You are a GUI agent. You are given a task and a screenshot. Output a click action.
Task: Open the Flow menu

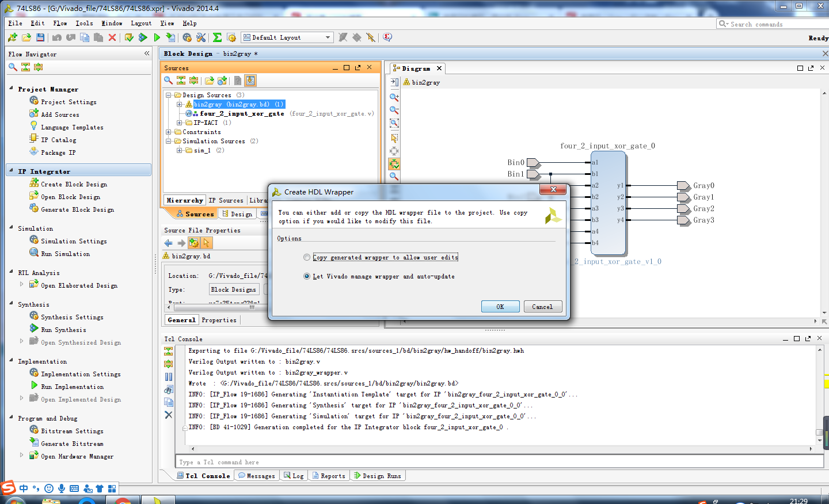[60, 24]
